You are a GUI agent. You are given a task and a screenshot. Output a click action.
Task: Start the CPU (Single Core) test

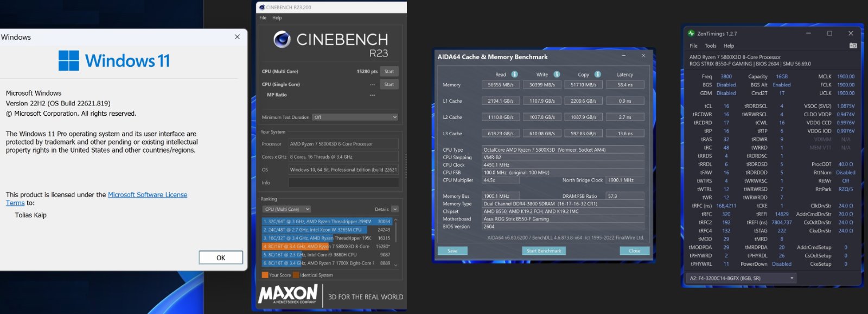[x=389, y=84]
